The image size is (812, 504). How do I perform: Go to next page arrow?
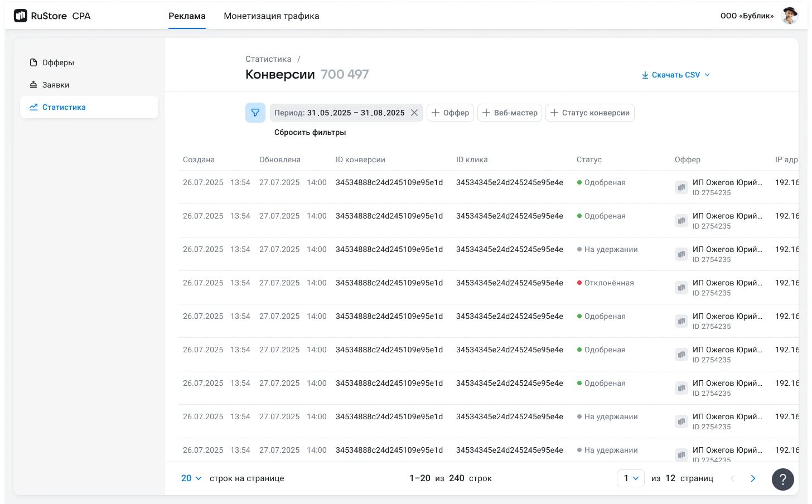753,478
